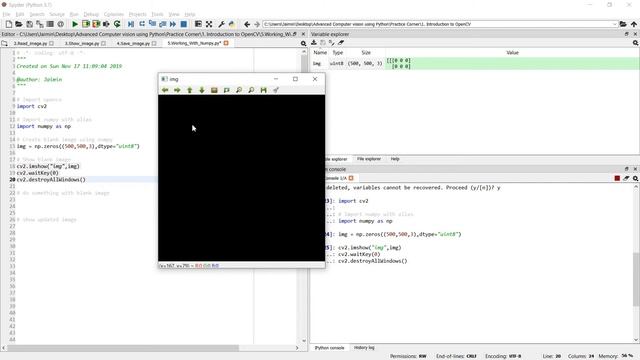Select the 5.Working_With_Numpy.py tab
The height and width of the screenshot is (360, 640).
(x=194, y=43)
